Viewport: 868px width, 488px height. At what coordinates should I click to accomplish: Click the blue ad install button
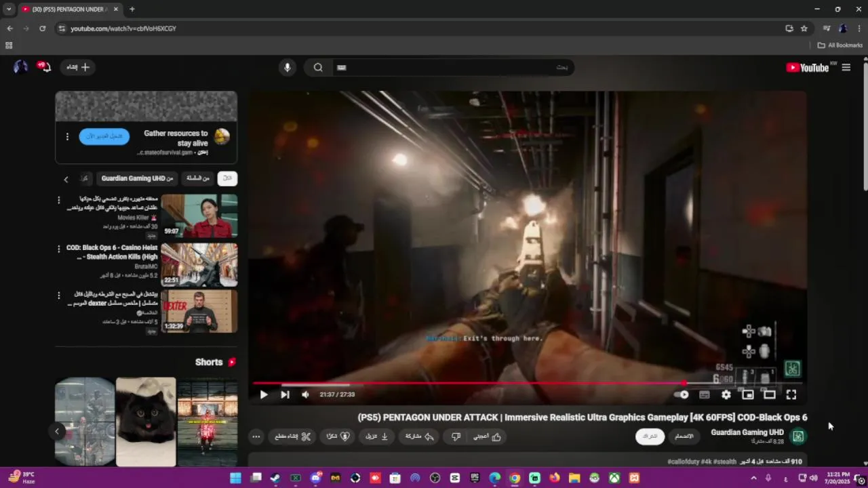(104, 136)
